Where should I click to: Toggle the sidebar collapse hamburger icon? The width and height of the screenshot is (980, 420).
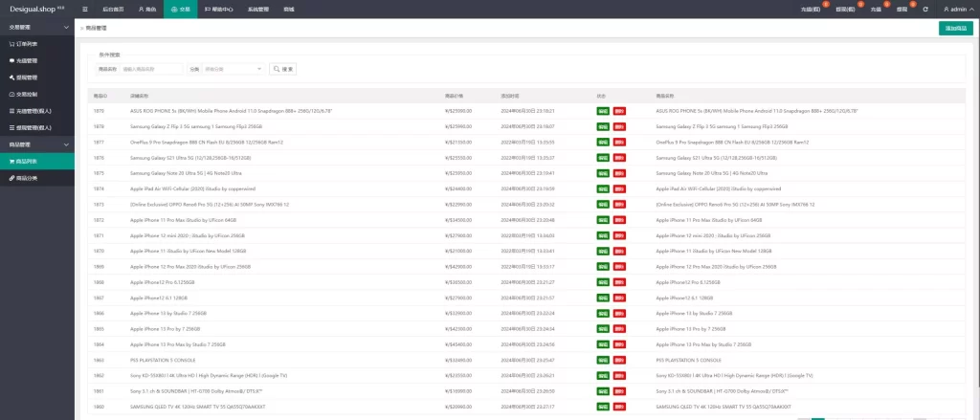coord(85,10)
